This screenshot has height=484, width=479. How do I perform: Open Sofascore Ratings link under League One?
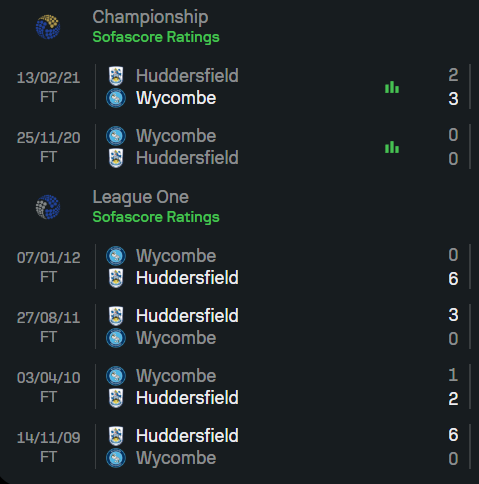tap(156, 217)
